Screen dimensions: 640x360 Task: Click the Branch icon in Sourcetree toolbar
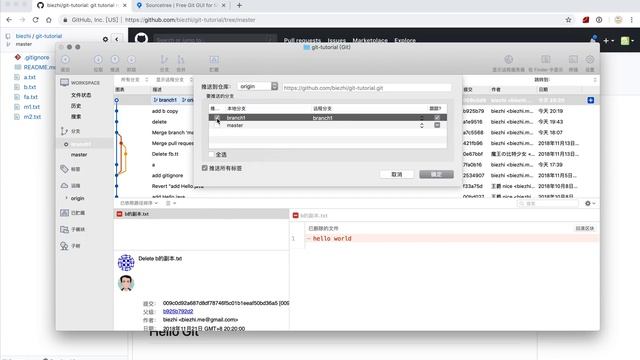(164, 60)
